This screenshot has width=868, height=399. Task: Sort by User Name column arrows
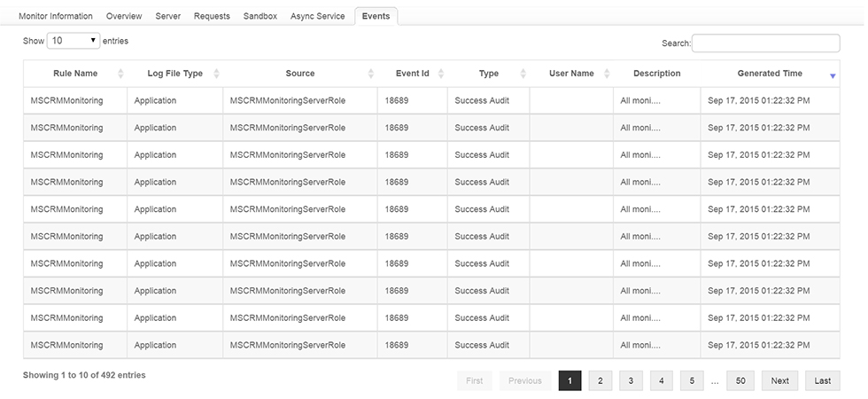[606, 74]
